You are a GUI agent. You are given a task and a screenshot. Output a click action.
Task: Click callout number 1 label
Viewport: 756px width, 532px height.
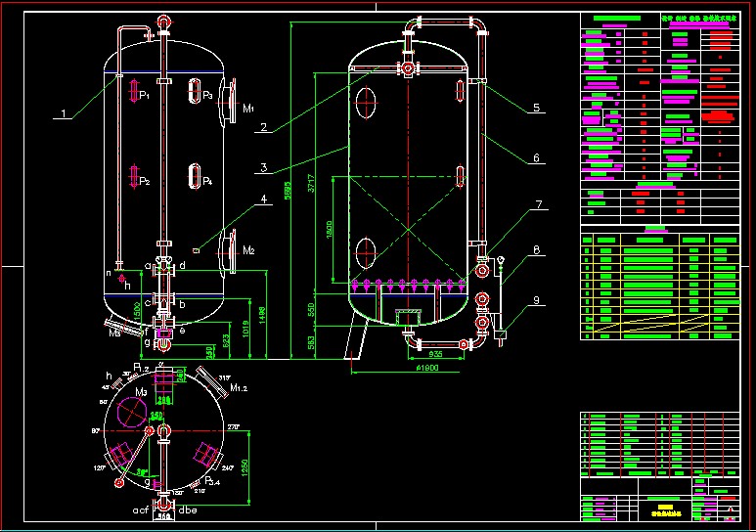tap(64, 114)
